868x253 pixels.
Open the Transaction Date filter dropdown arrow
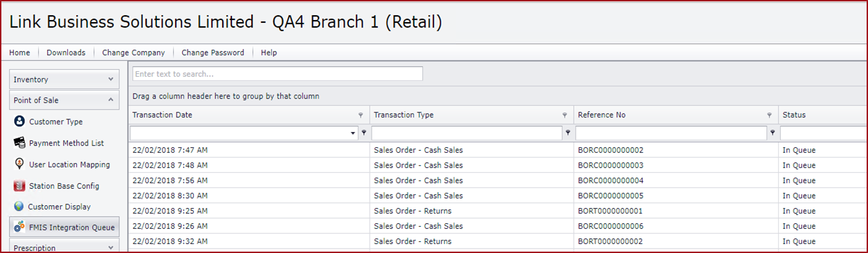click(353, 133)
